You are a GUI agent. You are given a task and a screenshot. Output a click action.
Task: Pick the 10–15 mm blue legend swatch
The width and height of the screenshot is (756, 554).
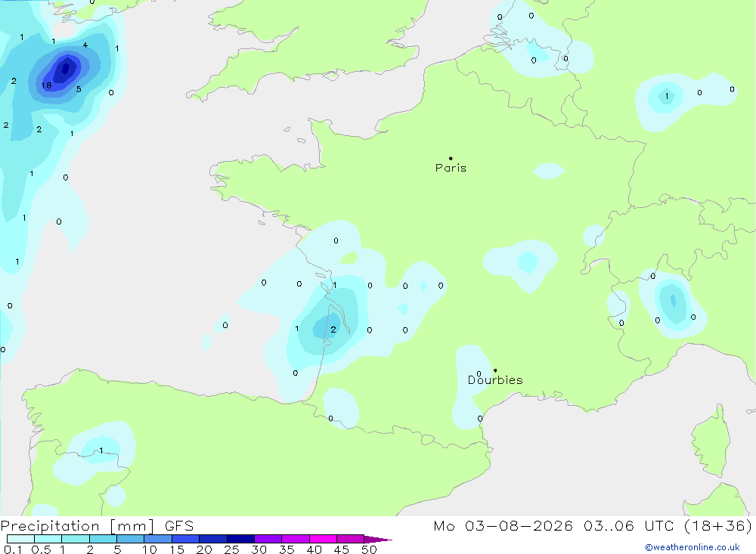pyautogui.click(x=158, y=539)
